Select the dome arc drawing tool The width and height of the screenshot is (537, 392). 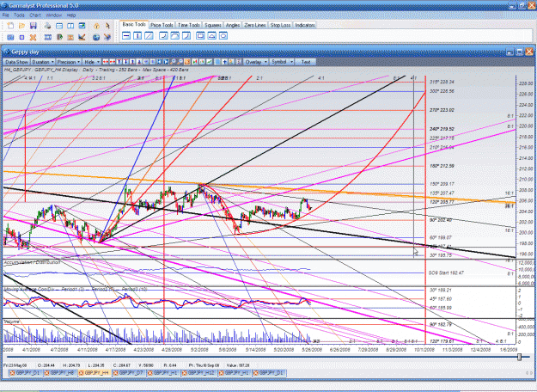[x=175, y=35]
